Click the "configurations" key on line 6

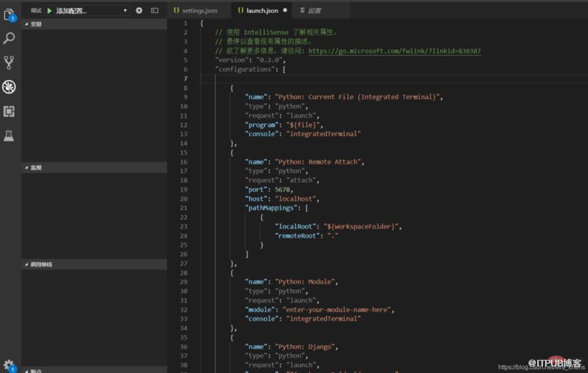point(246,69)
